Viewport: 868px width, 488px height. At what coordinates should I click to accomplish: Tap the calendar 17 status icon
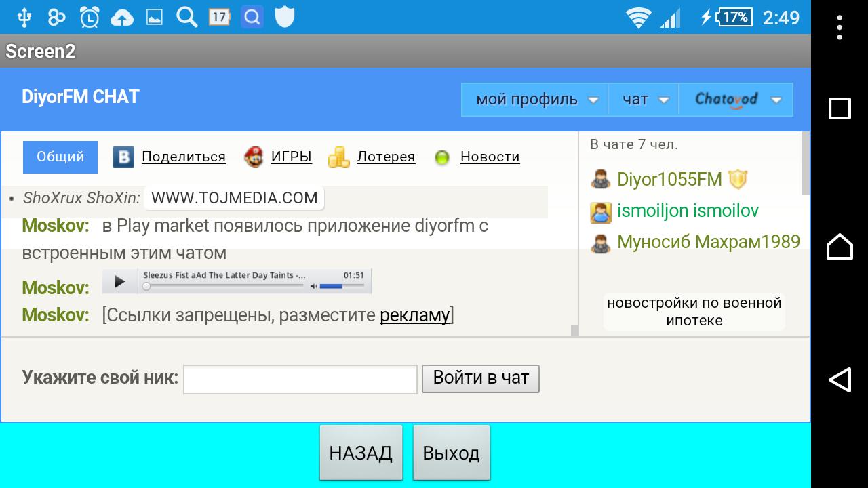[219, 17]
